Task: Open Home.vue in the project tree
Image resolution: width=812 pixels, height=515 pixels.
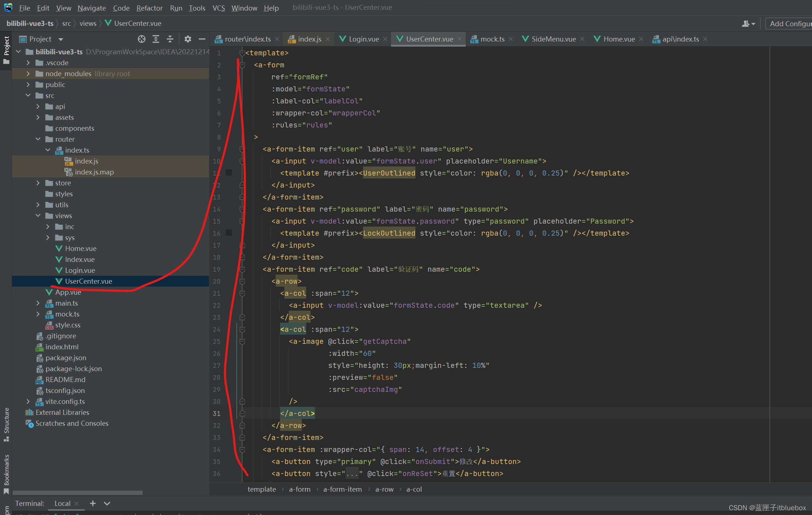Action: [x=80, y=248]
